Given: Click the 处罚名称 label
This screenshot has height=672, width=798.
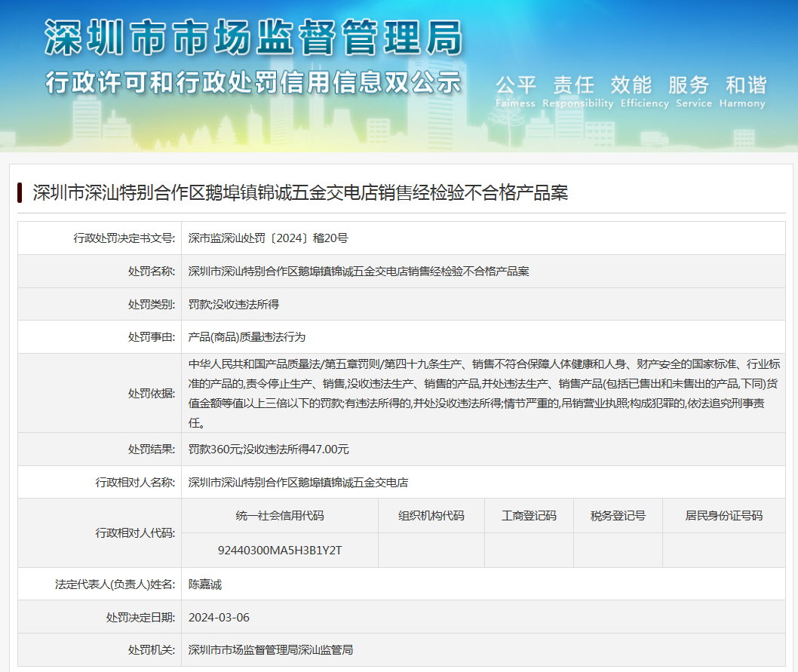Looking at the screenshot, I should [x=152, y=272].
